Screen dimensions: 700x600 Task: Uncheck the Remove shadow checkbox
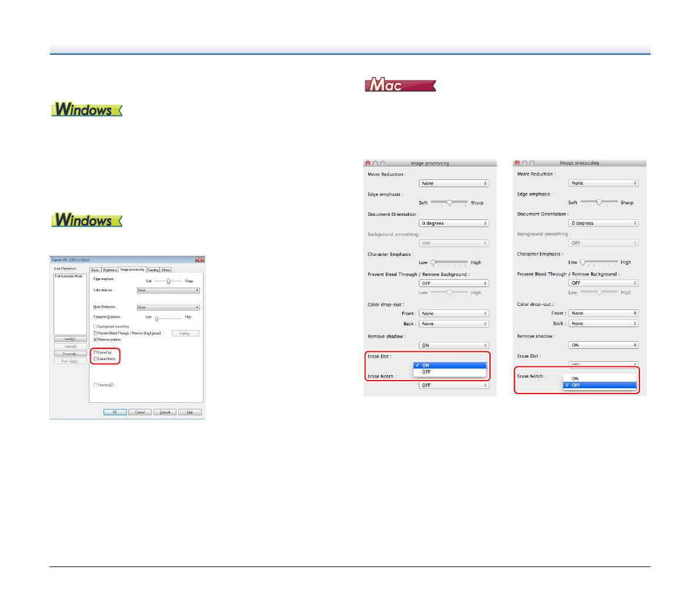click(95, 339)
